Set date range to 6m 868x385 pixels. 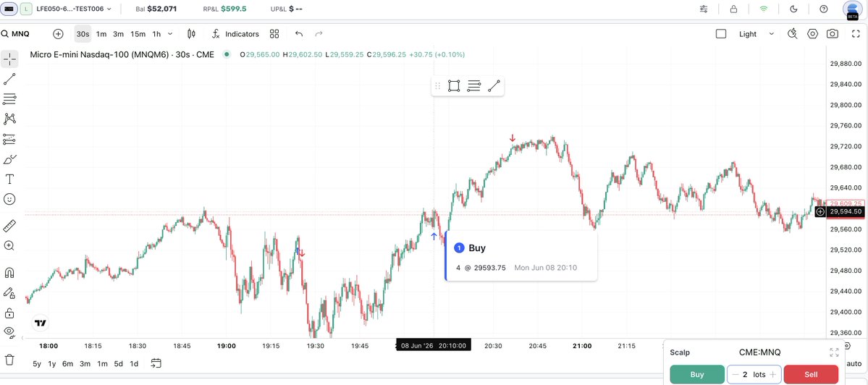tap(67, 363)
